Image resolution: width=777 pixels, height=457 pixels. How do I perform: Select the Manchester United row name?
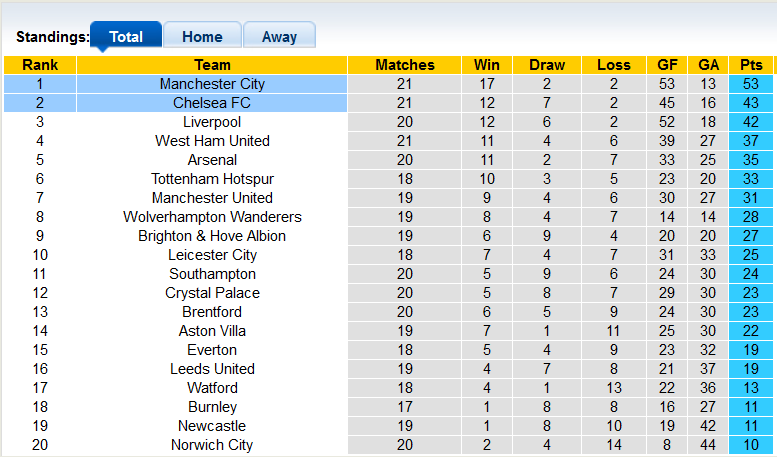coord(212,198)
